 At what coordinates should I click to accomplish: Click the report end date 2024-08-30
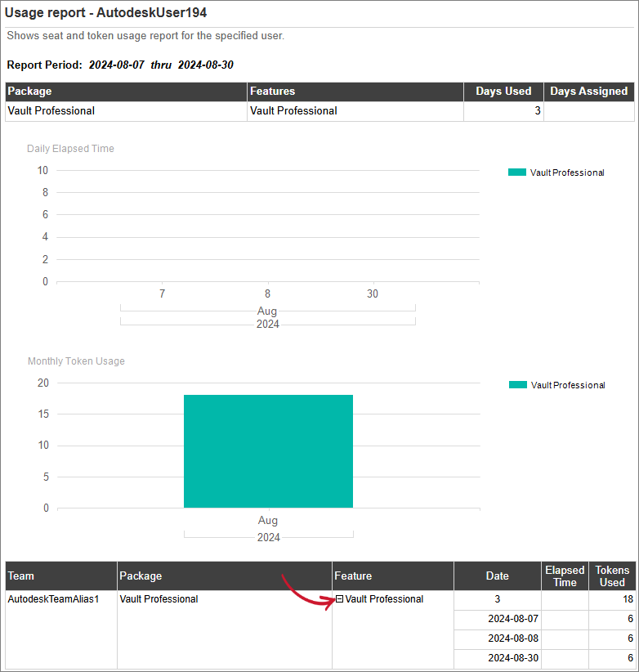[x=206, y=65]
